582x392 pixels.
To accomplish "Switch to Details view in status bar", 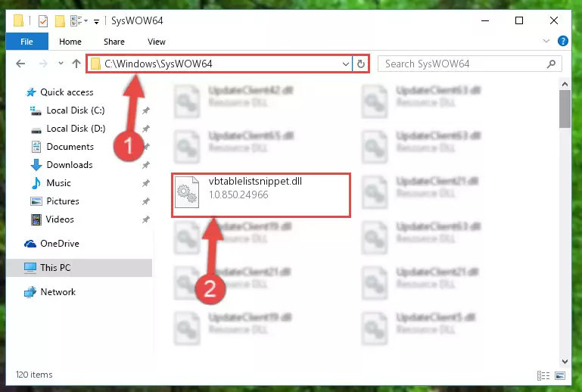I will pyautogui.click(x=543, y=375).
